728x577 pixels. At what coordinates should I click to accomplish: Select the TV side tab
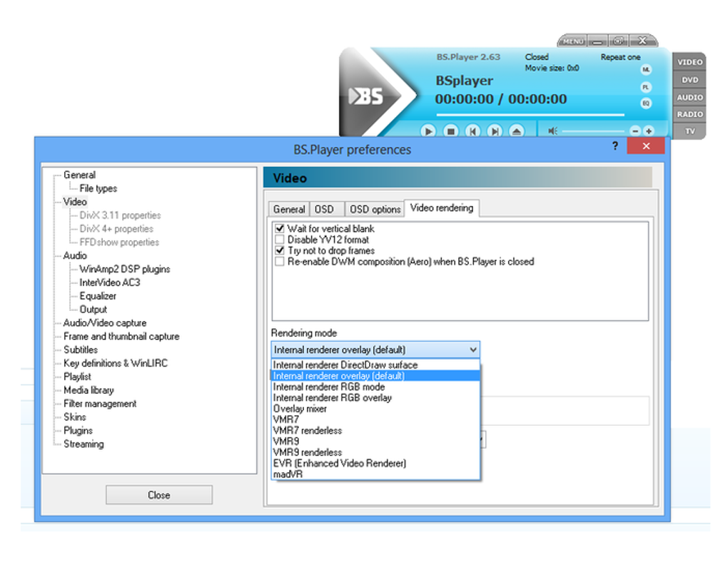(x=689, y=131)
